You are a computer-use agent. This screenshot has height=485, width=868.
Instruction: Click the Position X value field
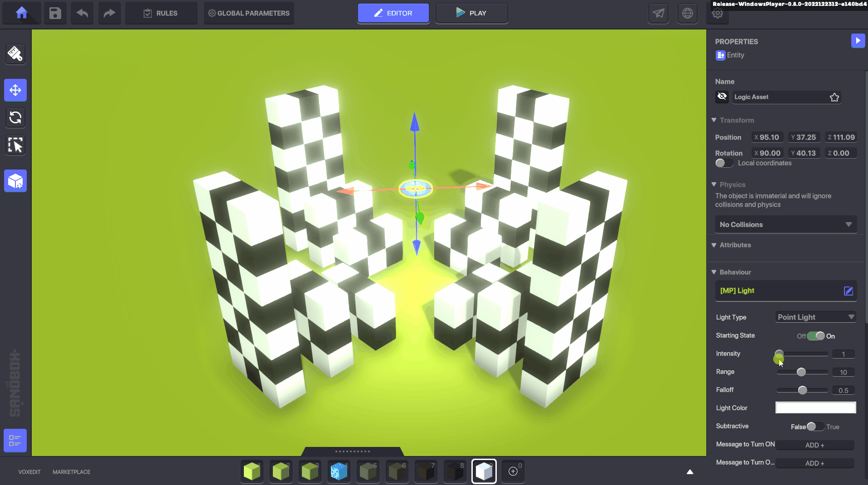click(767, 137)
